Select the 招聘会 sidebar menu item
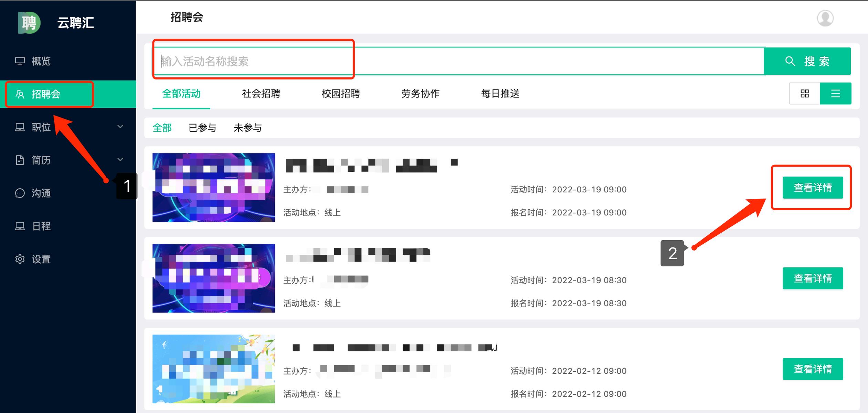This screenshot has width=868, height=413. tap(46, 94)
